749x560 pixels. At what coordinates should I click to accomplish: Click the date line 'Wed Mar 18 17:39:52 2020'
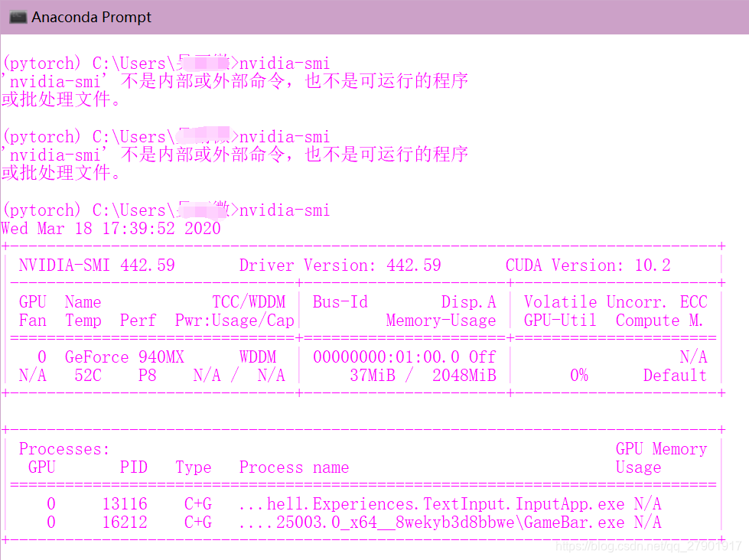point(110,229)
